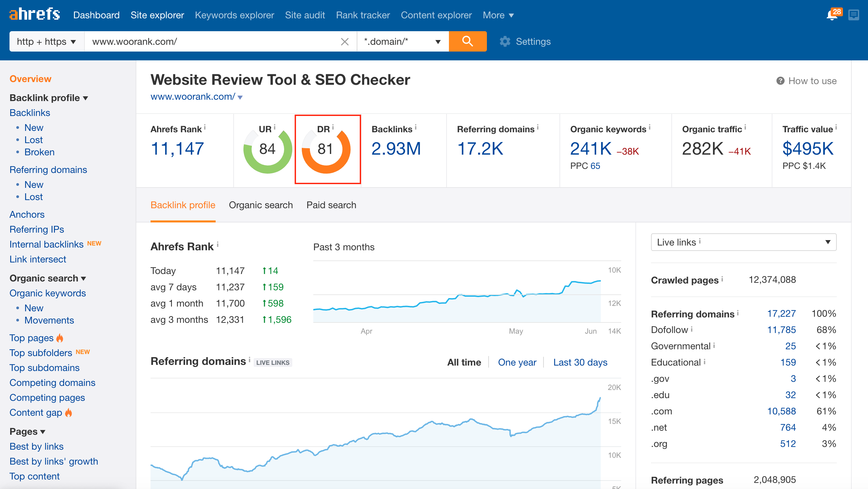Select All time for Referring domains
Screen dimensions: 868x489
click(464, 362)
